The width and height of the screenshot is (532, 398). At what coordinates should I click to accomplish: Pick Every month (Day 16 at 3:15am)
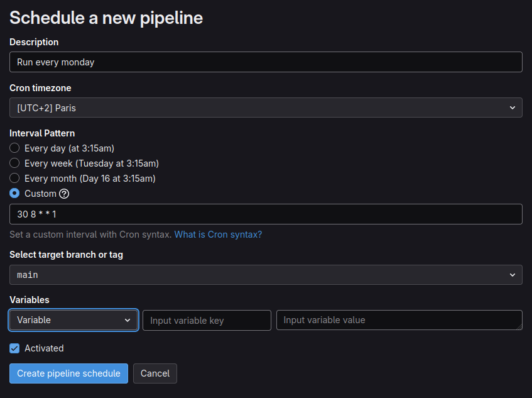pyautogui.click(x=14, y=179)
